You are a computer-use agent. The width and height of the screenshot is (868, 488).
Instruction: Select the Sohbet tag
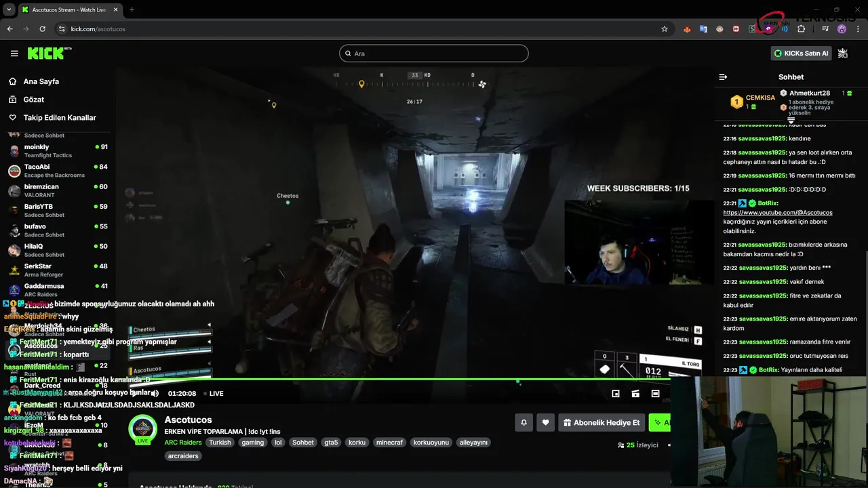[303, 442]
